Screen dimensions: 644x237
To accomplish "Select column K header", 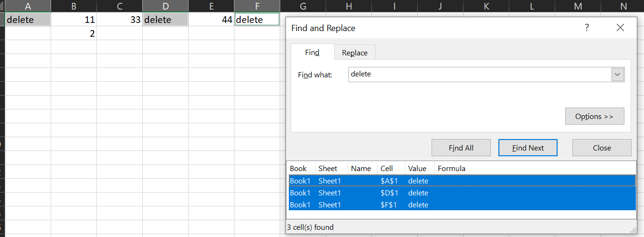I will (486, 6).
